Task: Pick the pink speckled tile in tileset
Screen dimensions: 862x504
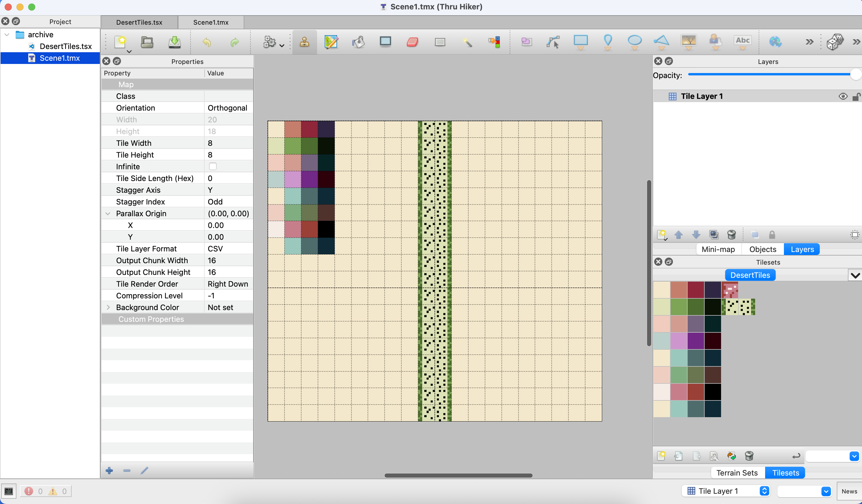Action: [x=730, y=290]
